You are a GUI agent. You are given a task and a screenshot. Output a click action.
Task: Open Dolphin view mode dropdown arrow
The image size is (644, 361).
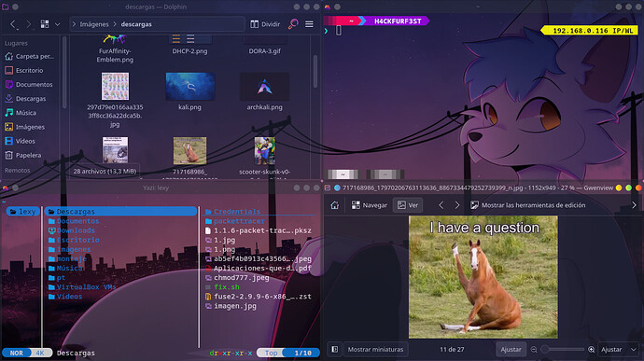coord(58,24)
